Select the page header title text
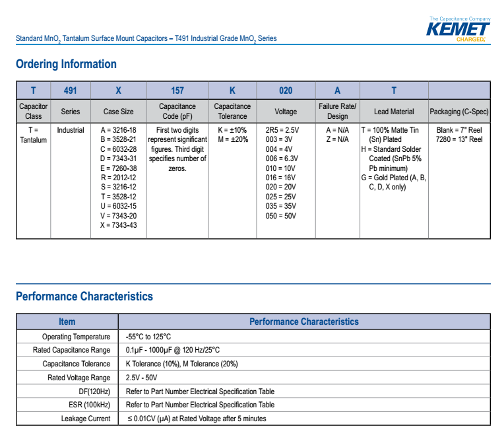Screen dimensions: 504x443 146,39
